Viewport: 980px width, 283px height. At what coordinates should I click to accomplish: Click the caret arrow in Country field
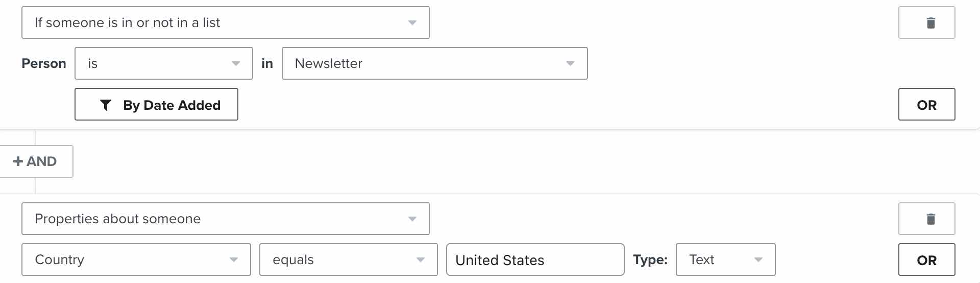234,260
